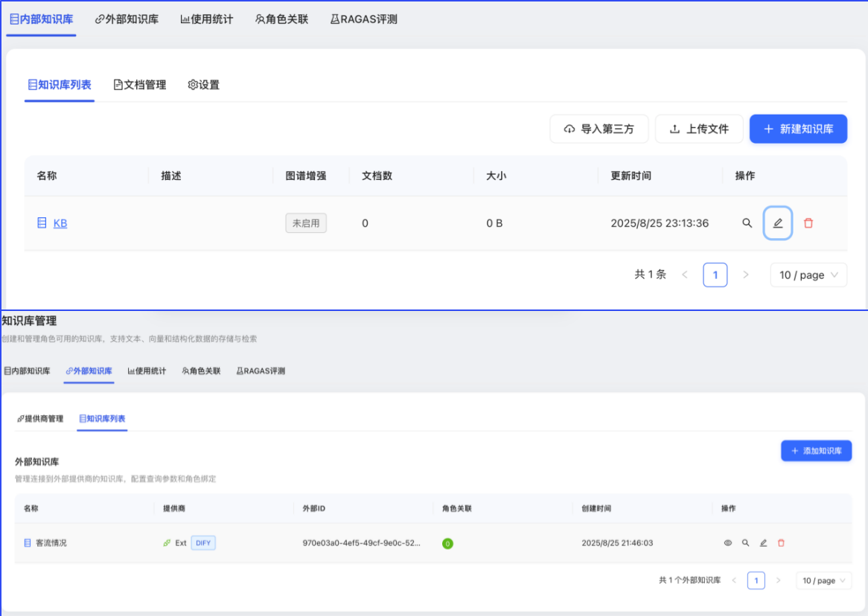The height and width of the screenshot is (616, 868).
Task: Click the search icon in the 客流情况 row
Action: (x=745, y=543)
